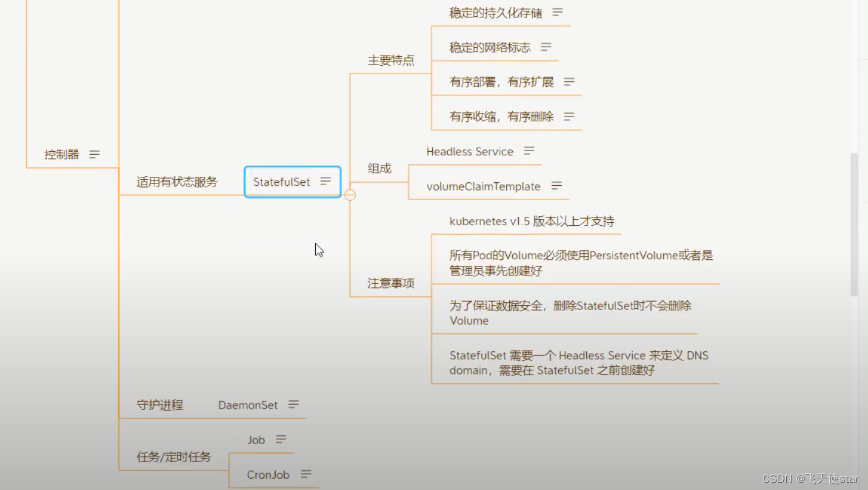Image resolution: width=868 pixels, height=490 pixels.
Task: Open note icon beside 稳定的持久化存储
Action: tap(558, 12)
